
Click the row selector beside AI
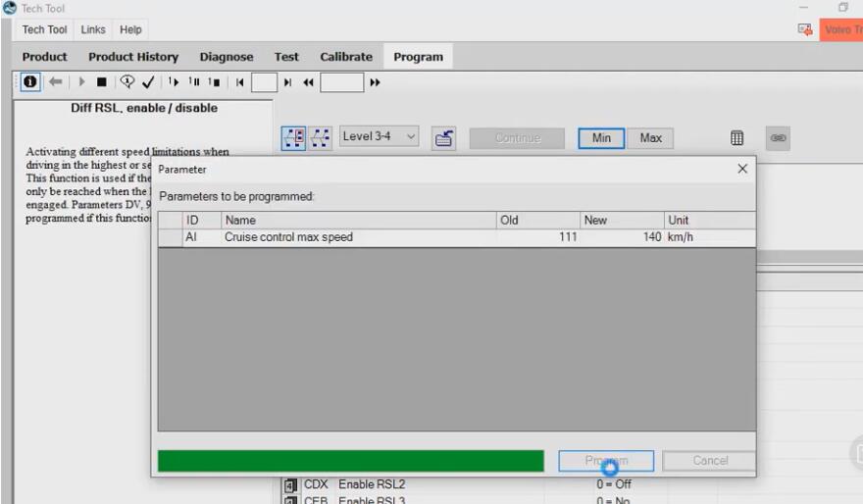coord(170,237)
